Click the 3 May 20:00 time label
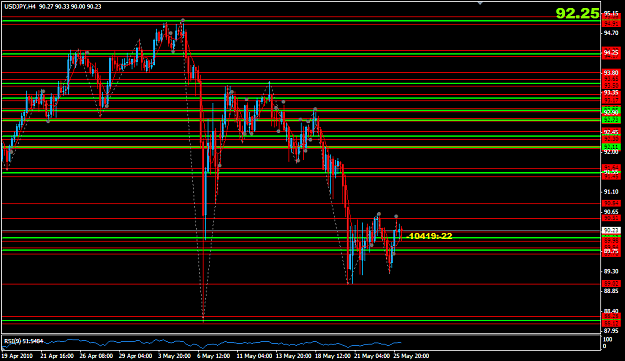 [x=174, y=356]
